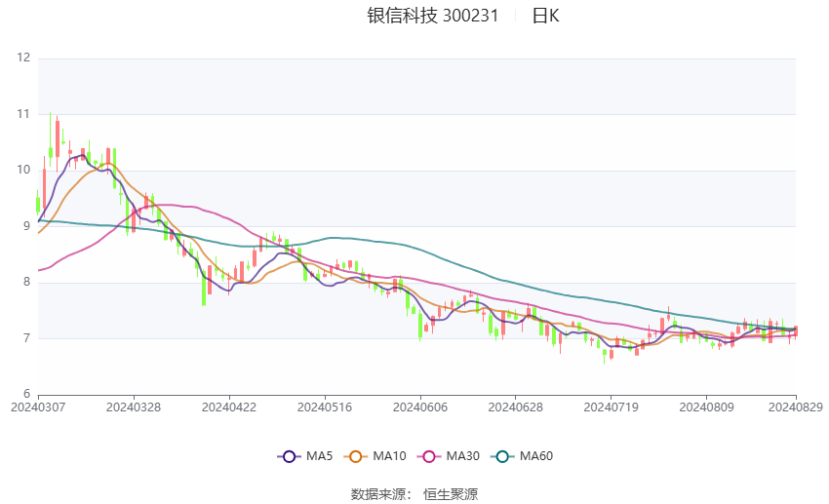Screen dimensions: 829x504
Task: Select the 20240606 date axis tick
Action: click(x=419, y=407)
